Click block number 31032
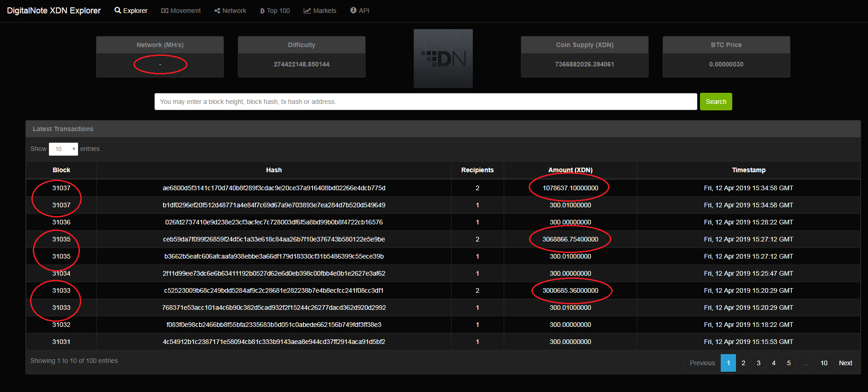This screenshot has width=868, height=392. click(x=61, y=325)
